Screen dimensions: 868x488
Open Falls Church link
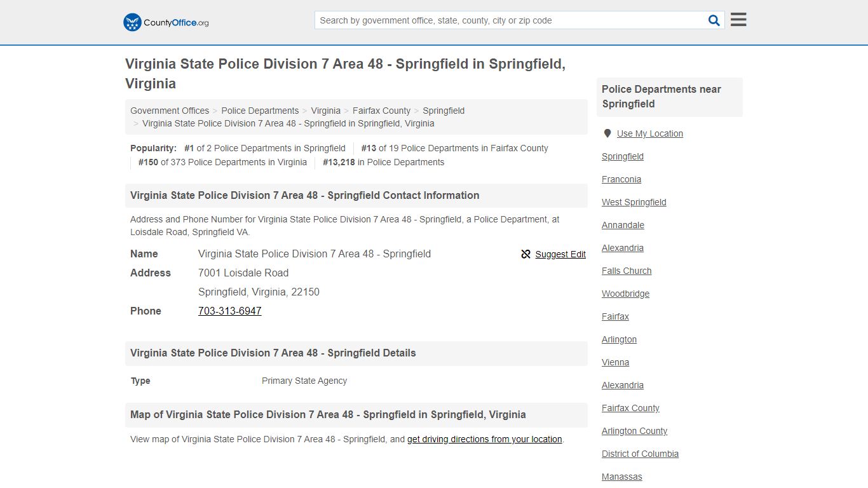[627, 271]
